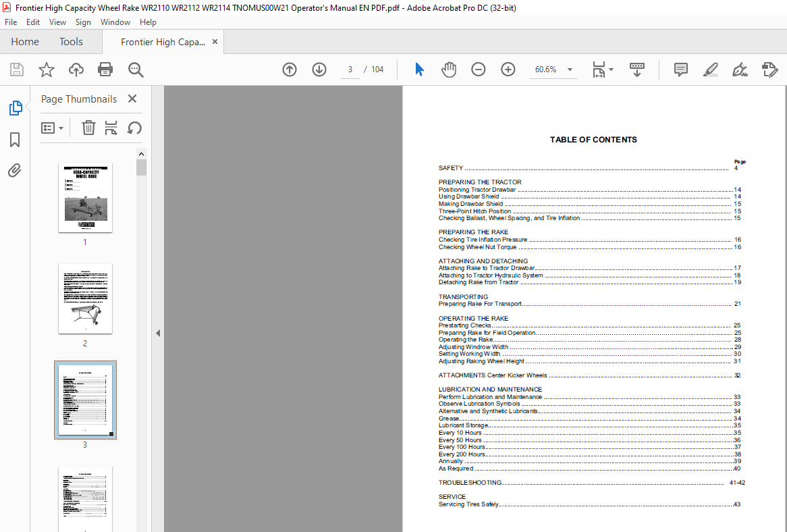Switch to the Home tab
Viewport: 787px width, 532px height.
(25, 42)
